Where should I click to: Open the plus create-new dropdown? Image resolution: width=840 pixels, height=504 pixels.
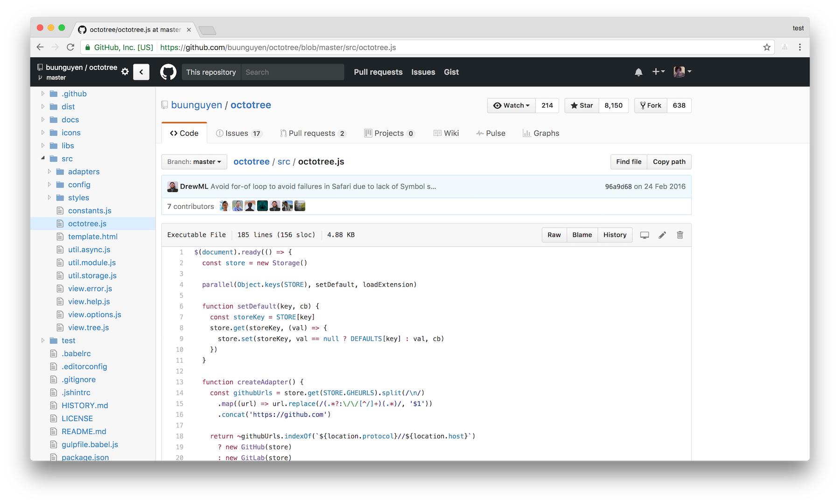(658, 72)
